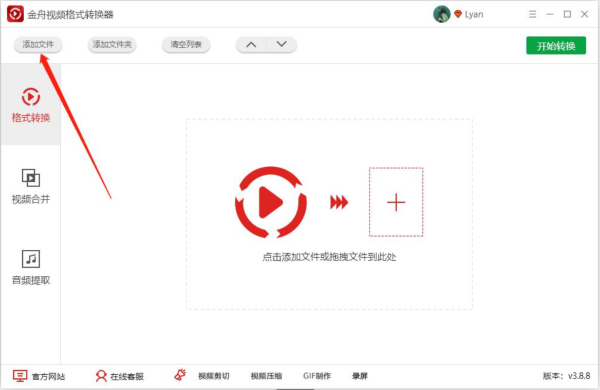Click the app logo in title bar

(x=15, y=14)
